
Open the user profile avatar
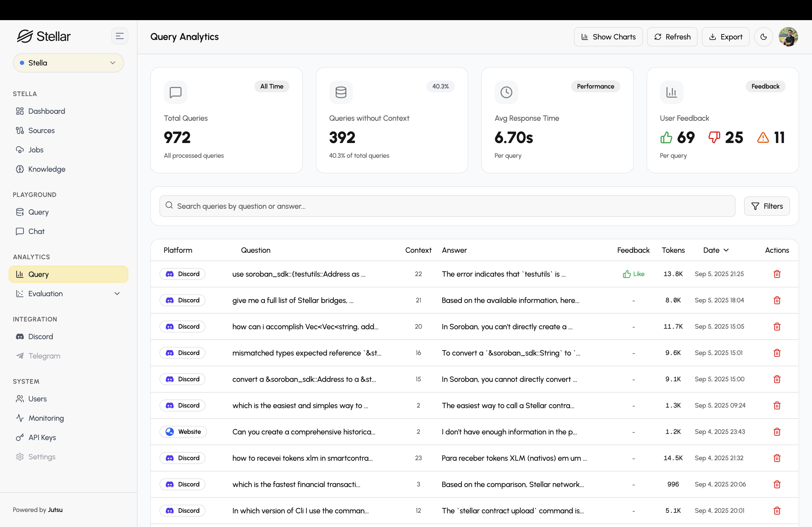coord(788,37)
